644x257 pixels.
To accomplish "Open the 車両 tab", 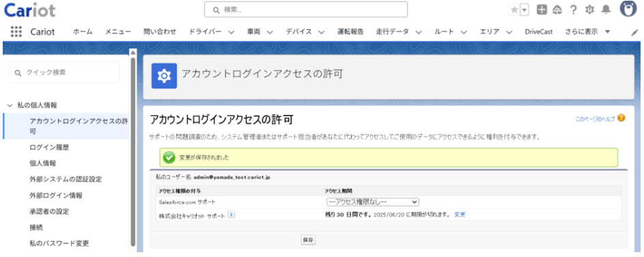I will pos(254,31).
